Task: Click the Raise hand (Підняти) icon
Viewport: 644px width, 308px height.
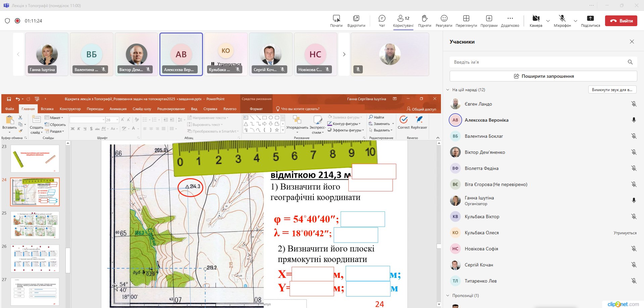Action: (x=425, y=18)
